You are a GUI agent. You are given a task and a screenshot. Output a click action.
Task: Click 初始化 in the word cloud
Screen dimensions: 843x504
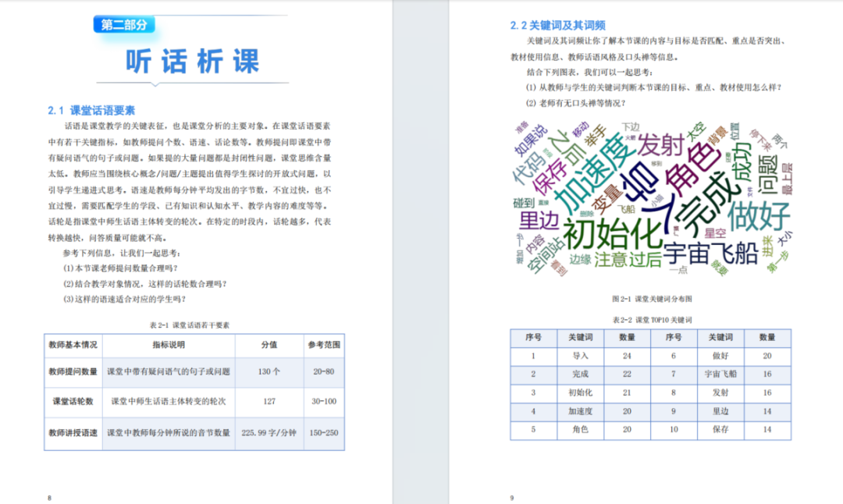click(x=613, y=234)
